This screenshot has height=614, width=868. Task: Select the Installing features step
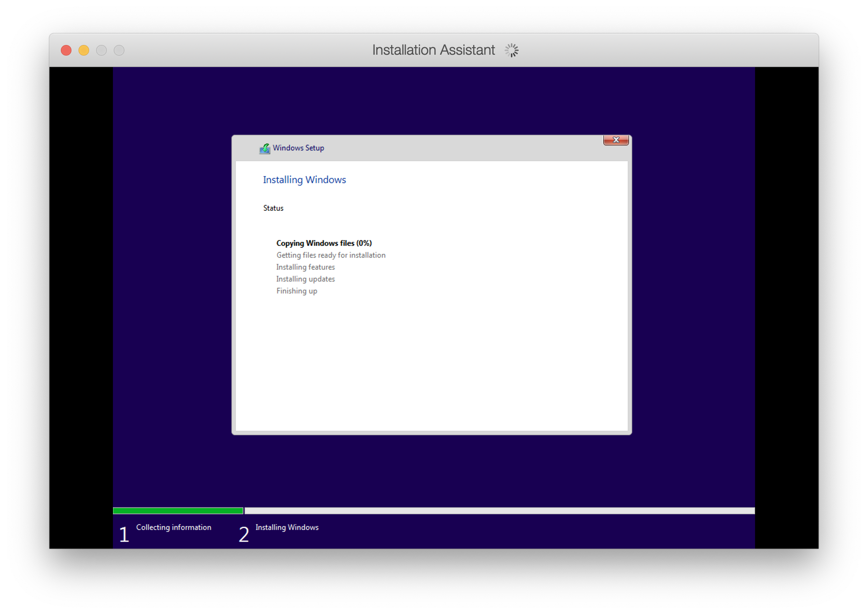305,267
